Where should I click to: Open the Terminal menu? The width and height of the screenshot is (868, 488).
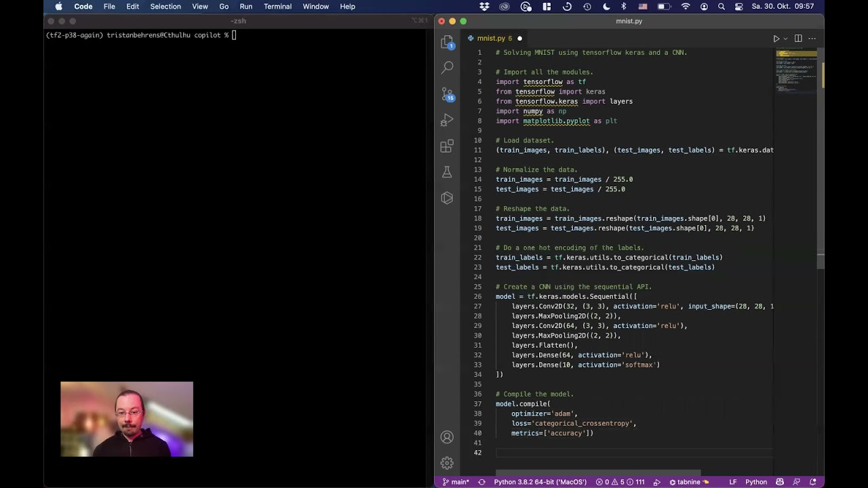pyautogui.click(x=277, y=6)
